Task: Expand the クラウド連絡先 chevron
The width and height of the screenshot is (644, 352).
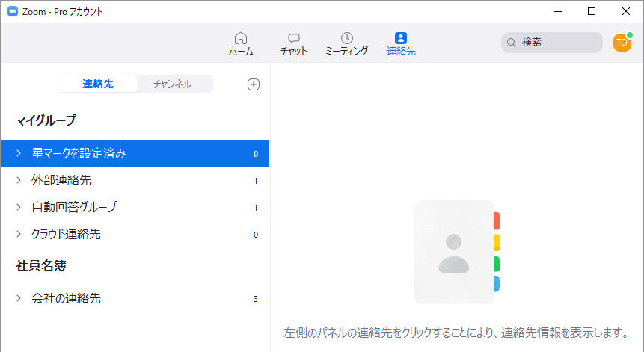Action: 19,234
